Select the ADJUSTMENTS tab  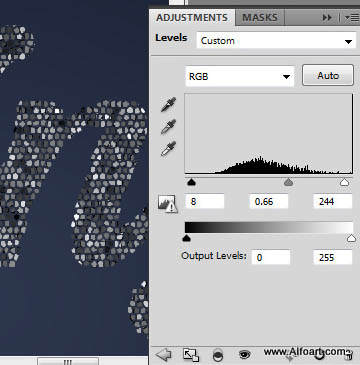192,17
